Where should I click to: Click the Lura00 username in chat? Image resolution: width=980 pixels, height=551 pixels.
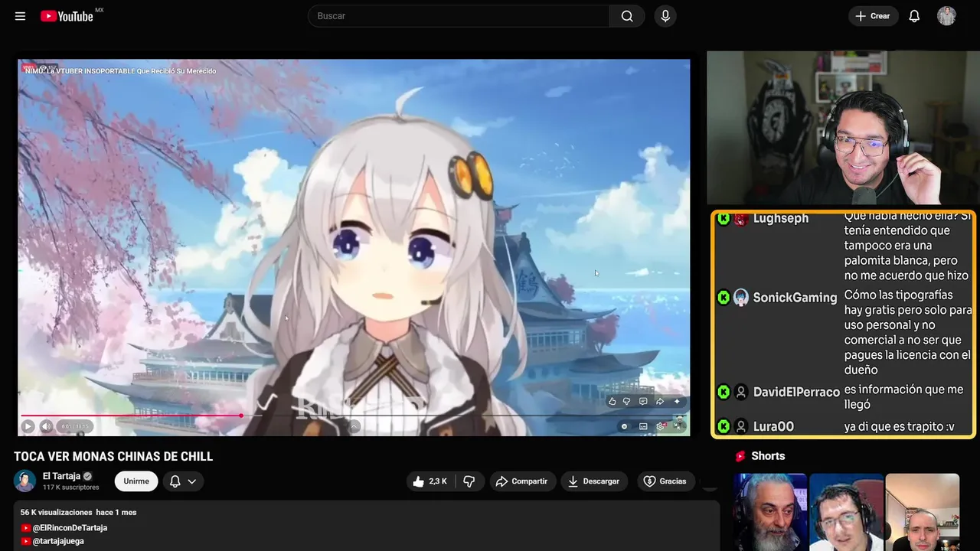[x=773, y=426]
